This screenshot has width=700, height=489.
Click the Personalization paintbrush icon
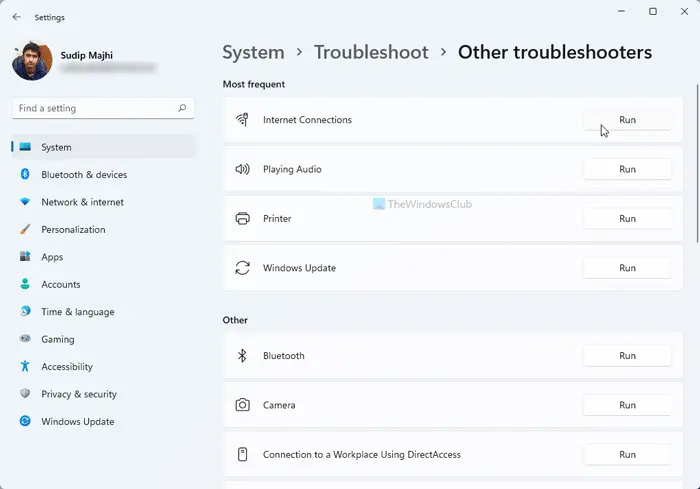[25, 230]
